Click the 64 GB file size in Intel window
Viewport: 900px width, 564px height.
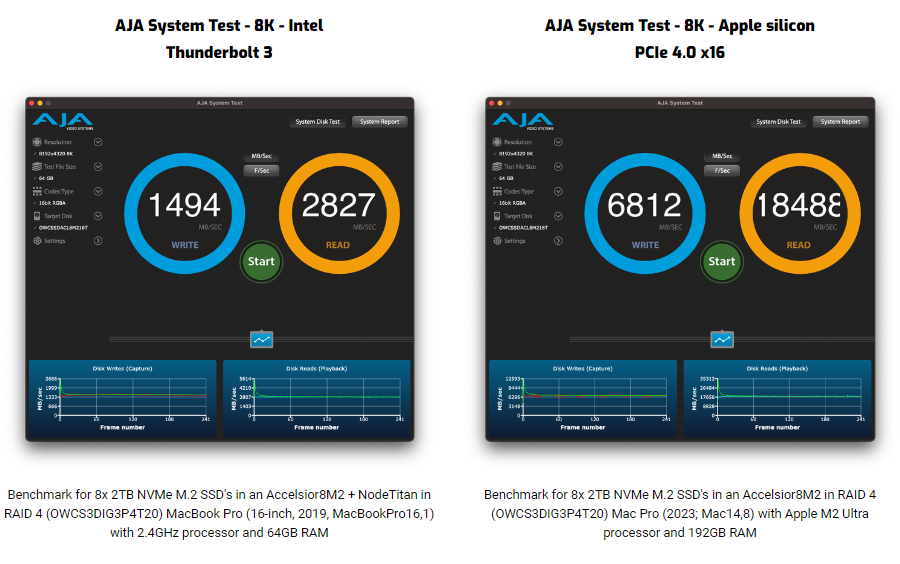(46, 178)
